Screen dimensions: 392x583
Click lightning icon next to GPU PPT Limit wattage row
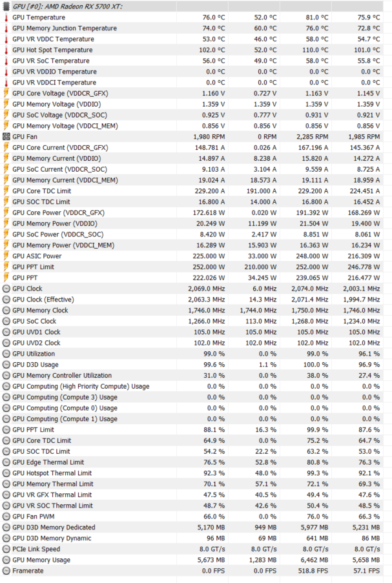[6, 267]
